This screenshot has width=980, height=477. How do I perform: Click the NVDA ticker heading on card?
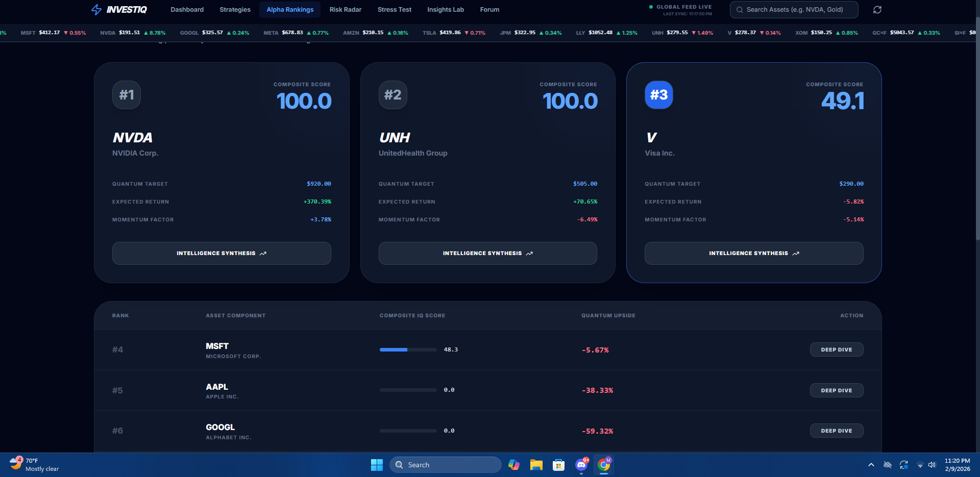pos(133,138)
